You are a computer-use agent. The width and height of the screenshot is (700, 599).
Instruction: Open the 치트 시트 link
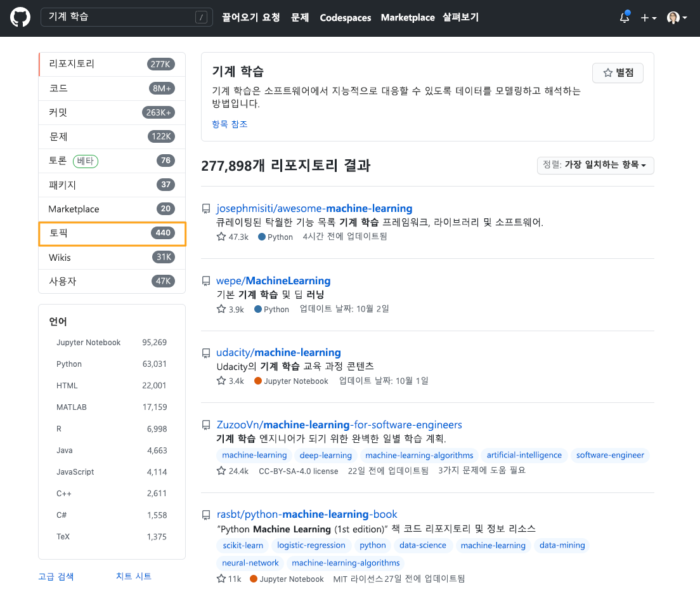click(x=134, y=577)
